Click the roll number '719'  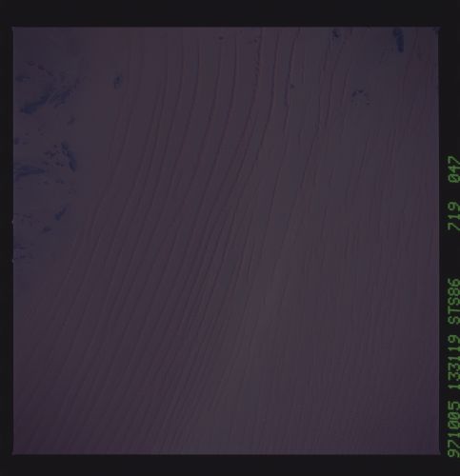tap(453, 215)
